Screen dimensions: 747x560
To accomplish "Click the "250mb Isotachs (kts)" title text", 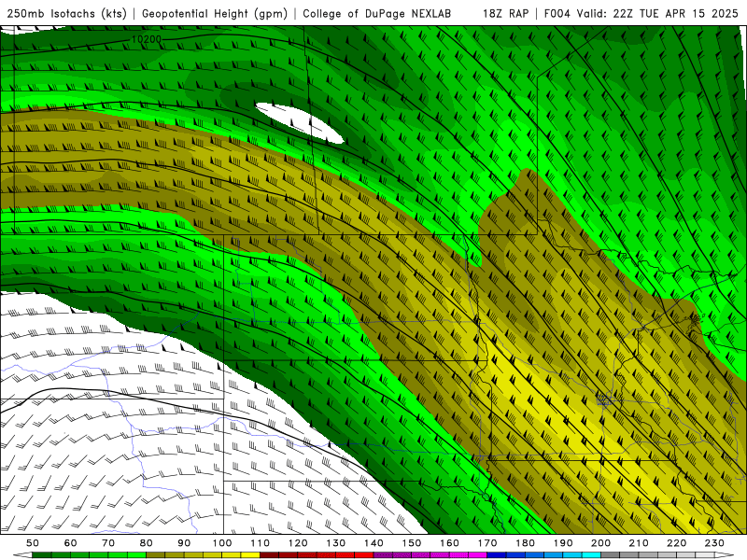I will 66,14.
